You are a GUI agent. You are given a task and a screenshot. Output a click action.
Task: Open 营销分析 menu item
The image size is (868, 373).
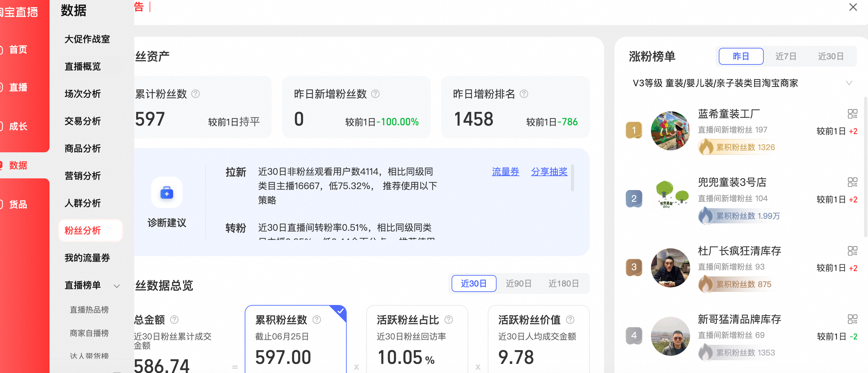click(x=82, y=175)
